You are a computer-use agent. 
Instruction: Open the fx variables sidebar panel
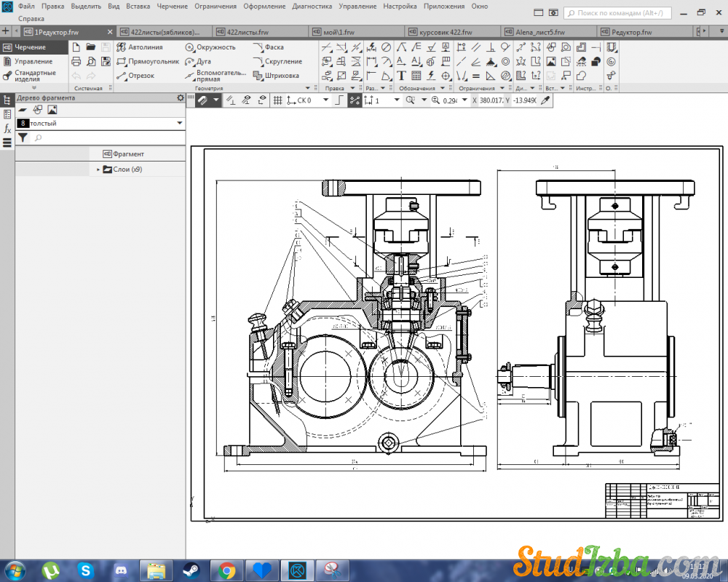pos(7,129)
